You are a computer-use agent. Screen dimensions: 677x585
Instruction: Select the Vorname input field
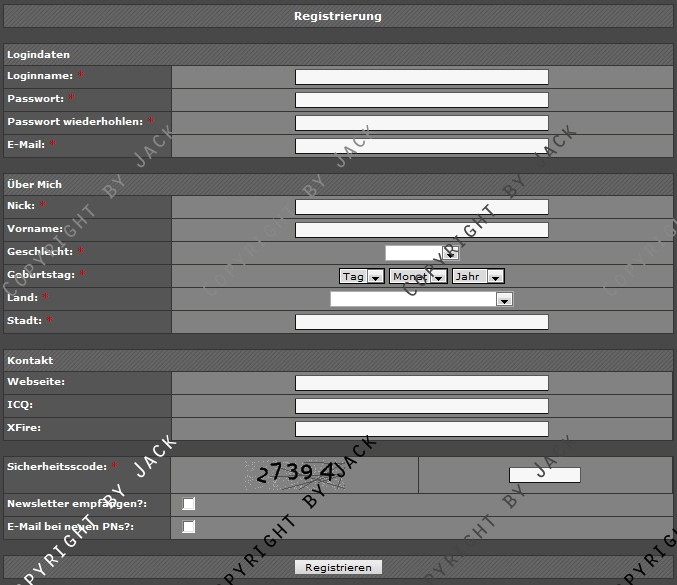pos(421,230)
